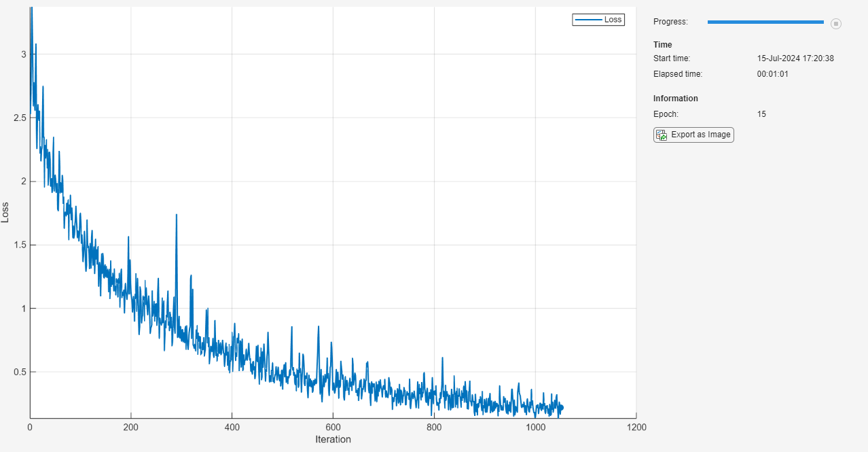Viewport: 868px width, 452px height.
Task: Select the Elapsed time label
Action: click(x=677, y=74)
